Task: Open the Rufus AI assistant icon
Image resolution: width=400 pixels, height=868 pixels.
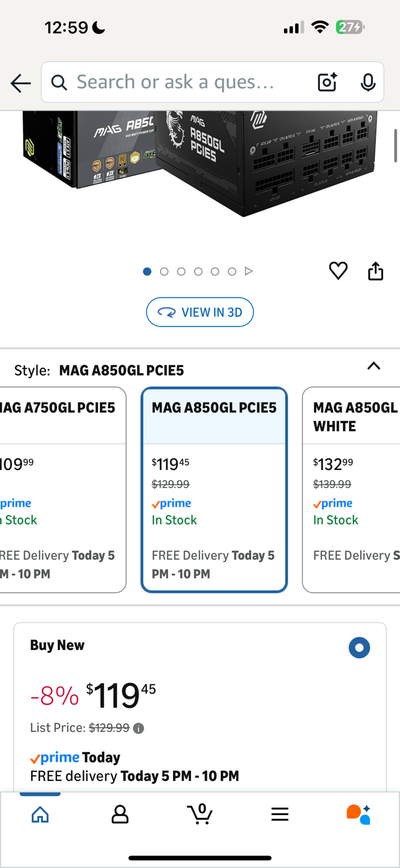Action: click(x=358, y=814)
